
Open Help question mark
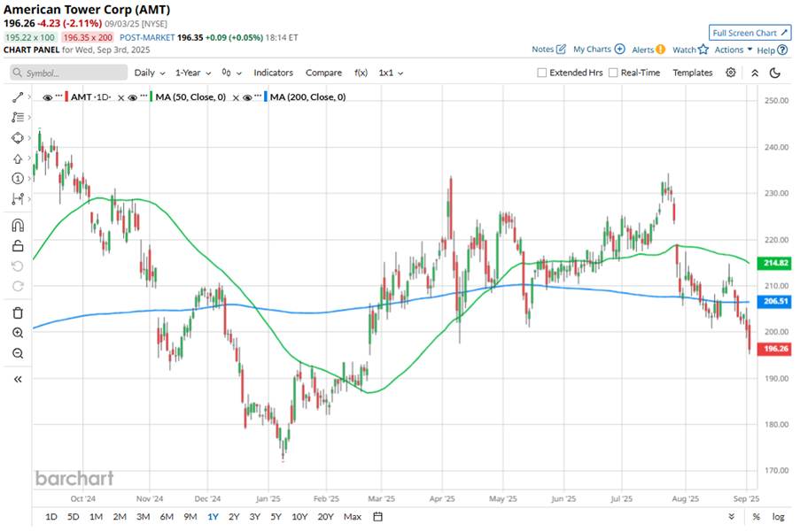(x=773, y=50)
